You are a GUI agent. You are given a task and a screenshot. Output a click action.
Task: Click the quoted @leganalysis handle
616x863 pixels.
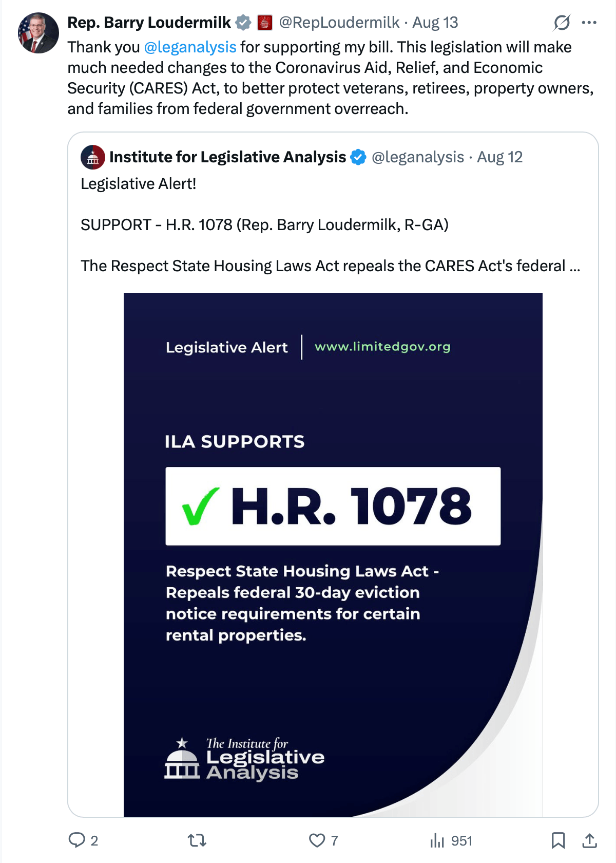point(418,157)
